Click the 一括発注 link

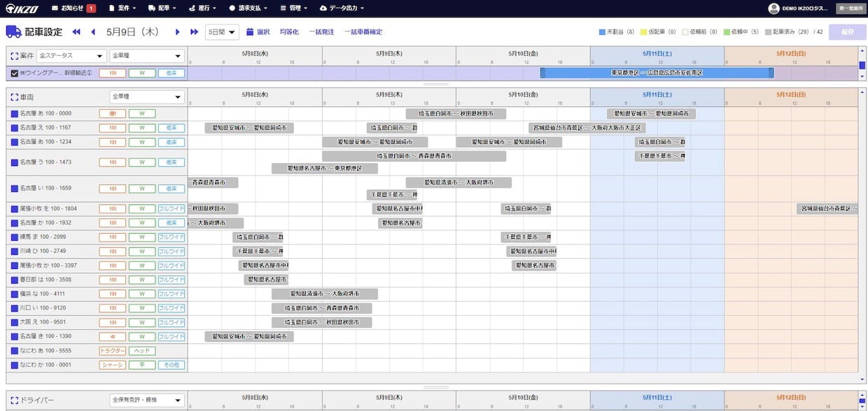[321, 32]
